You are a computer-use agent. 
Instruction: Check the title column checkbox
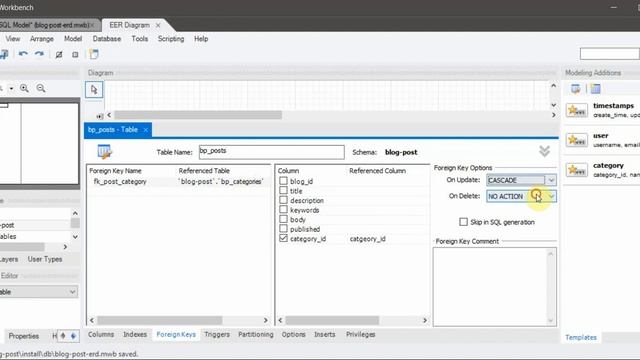click(283, 191)
